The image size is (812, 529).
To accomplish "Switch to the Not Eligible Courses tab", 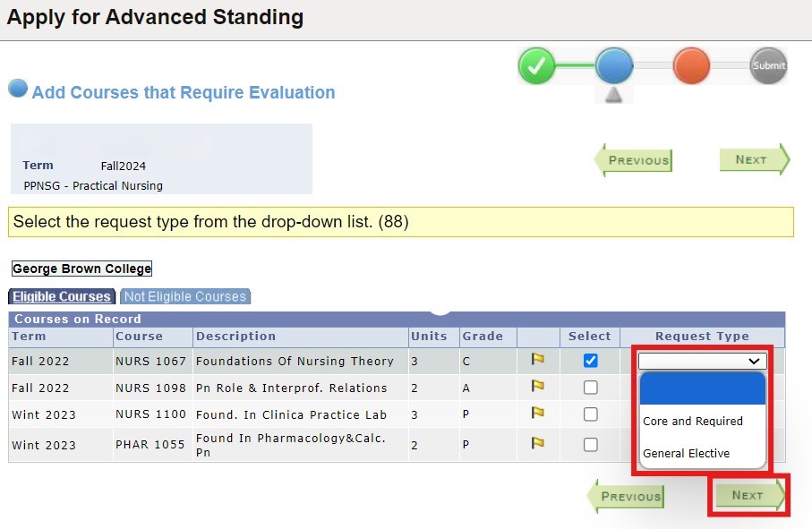I will [x=184, y=296].
